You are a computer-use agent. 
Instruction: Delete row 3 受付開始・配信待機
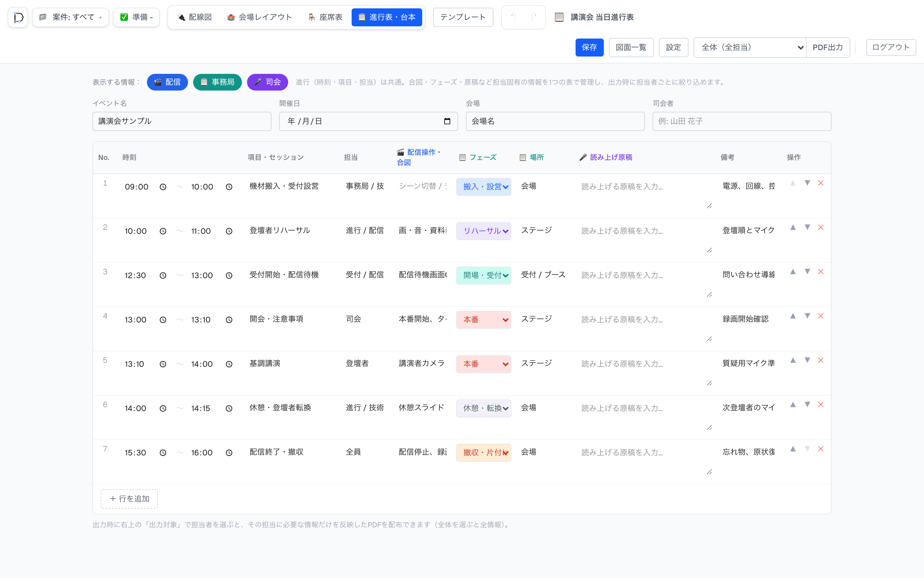click(x=821, y=272)
